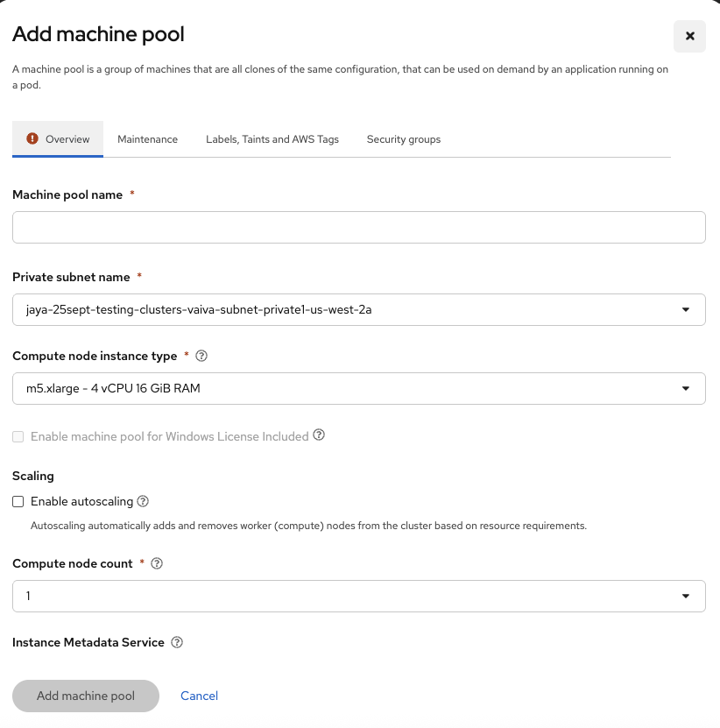720x728 pixels.
Task: Click the Enable autoscaling label text
Action: (x=81, y=502)
